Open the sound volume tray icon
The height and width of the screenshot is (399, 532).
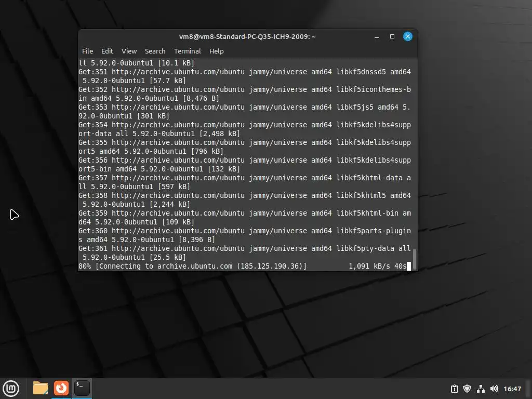coord(494,389)
